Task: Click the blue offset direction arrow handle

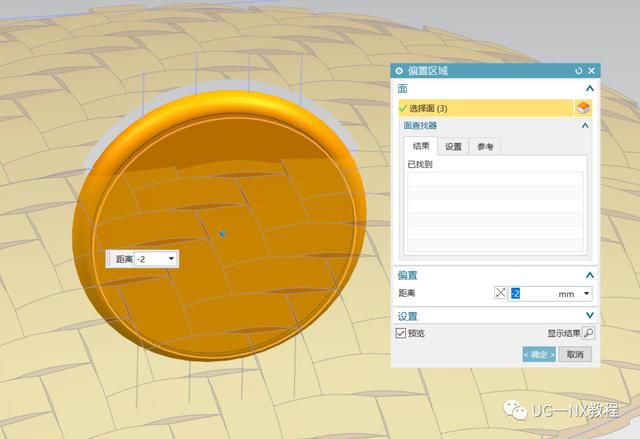Action: 222,234
